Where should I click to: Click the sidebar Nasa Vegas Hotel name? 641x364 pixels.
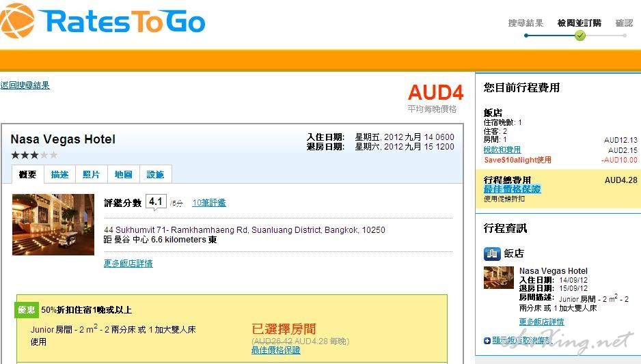553,271
